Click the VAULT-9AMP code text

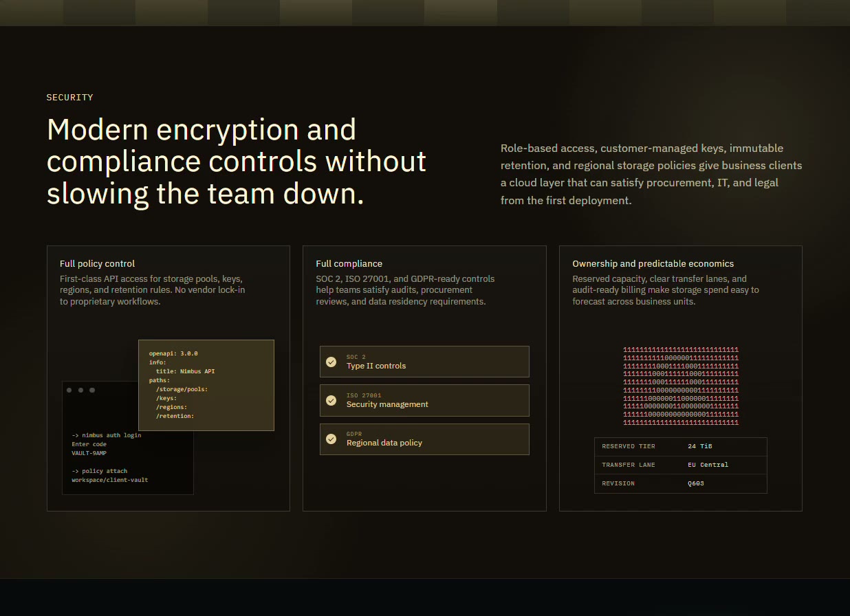click(89, 453)
